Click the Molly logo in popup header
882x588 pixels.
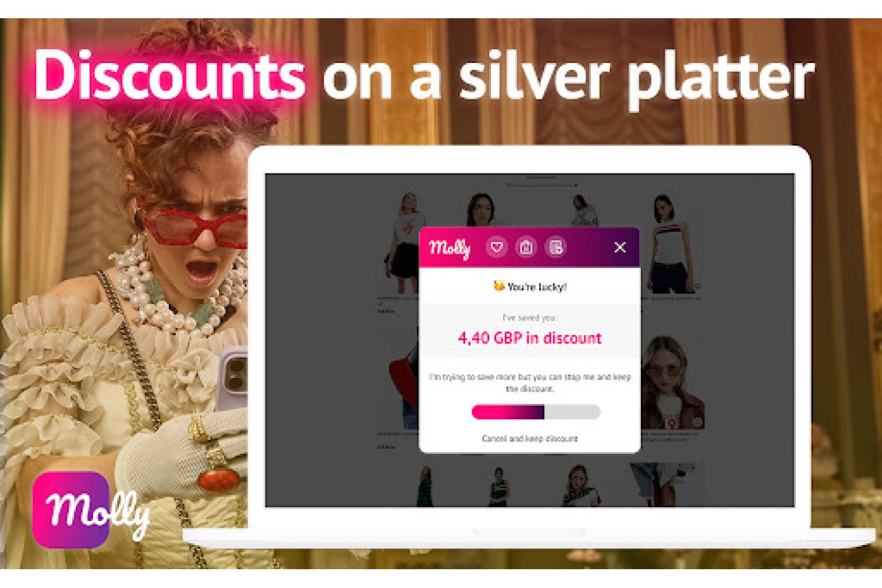point(450,248)
